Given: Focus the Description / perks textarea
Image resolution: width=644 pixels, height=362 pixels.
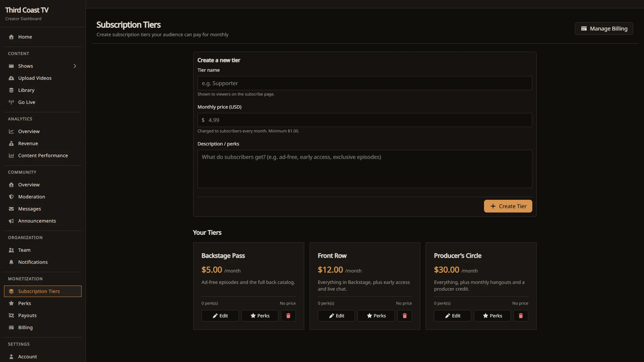Looking at the screenshot, I should (x=365, y=169).
